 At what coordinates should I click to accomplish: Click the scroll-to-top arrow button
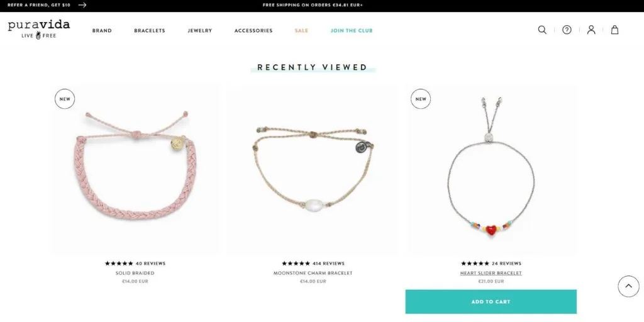point(628,286)
